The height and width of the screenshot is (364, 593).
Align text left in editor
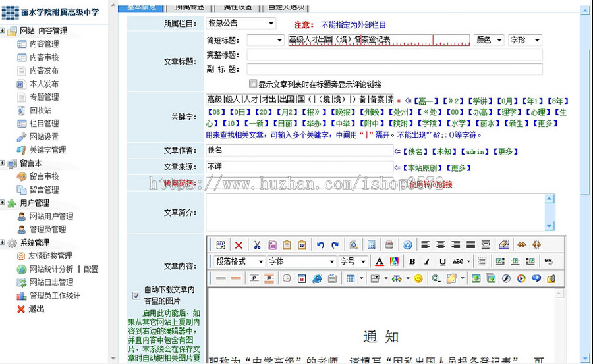click(x=426, y=245)
